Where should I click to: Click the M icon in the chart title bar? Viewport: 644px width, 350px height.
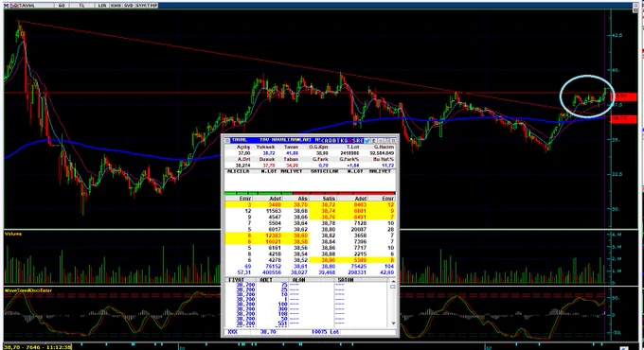pos(7,6)
